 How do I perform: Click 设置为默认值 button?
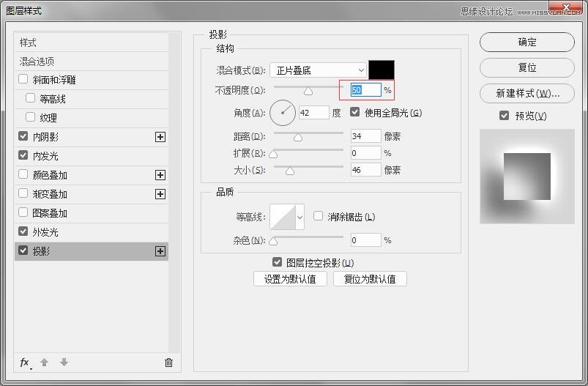point(290,279)
